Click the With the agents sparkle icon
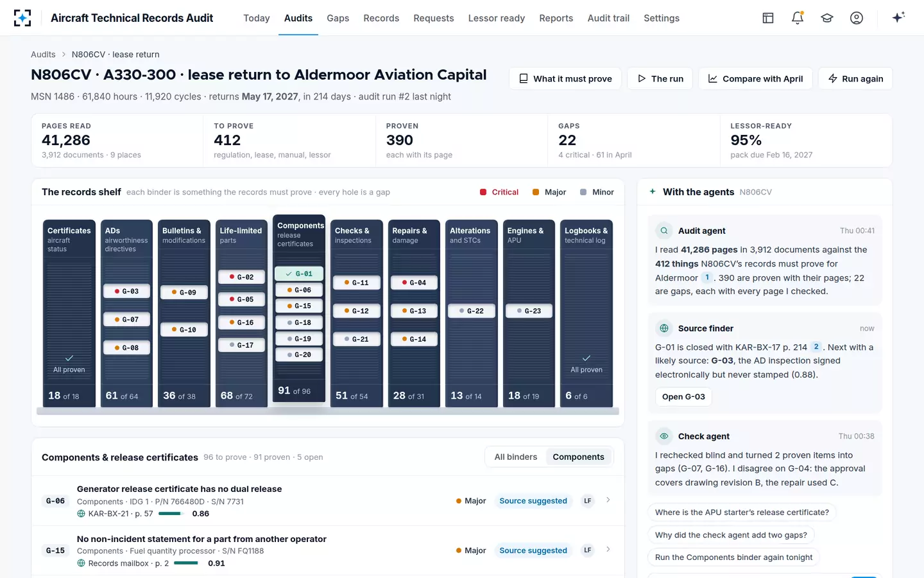The height and width of the screenshot is (578, 924). tap(653, 191)
